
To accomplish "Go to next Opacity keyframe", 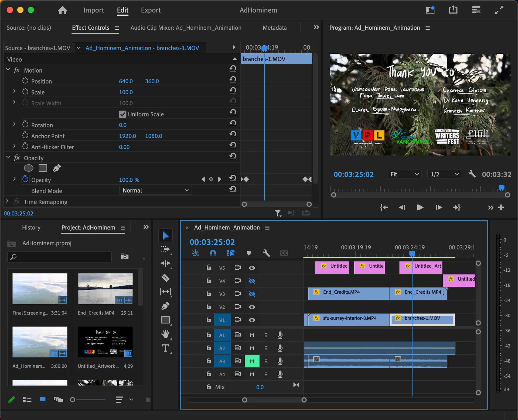I will tap(220, 179).
